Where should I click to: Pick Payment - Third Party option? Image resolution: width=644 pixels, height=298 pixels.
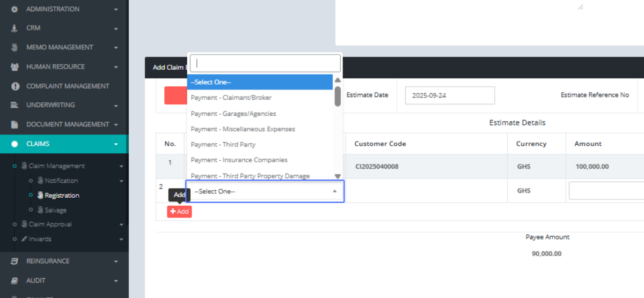(223, 145)
